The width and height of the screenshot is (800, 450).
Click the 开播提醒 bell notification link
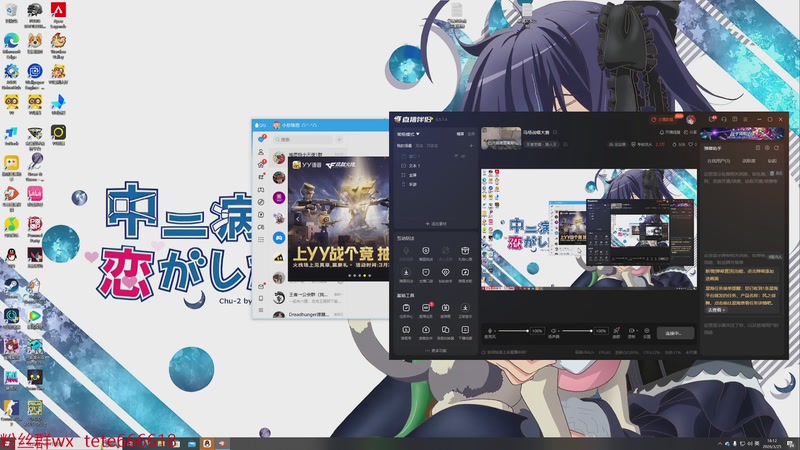tap(670, 132)
